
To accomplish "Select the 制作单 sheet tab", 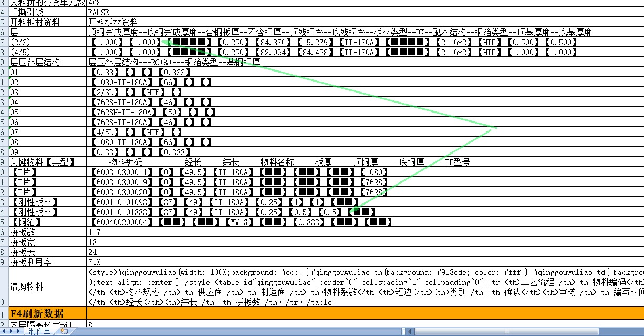I will click(39, 331).
